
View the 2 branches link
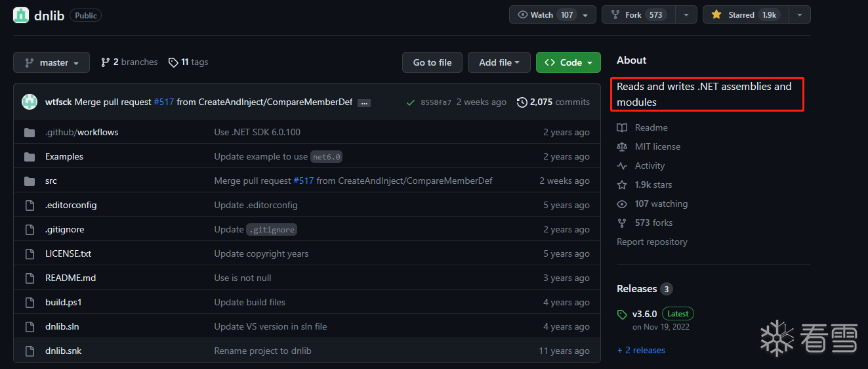(129, 62)
